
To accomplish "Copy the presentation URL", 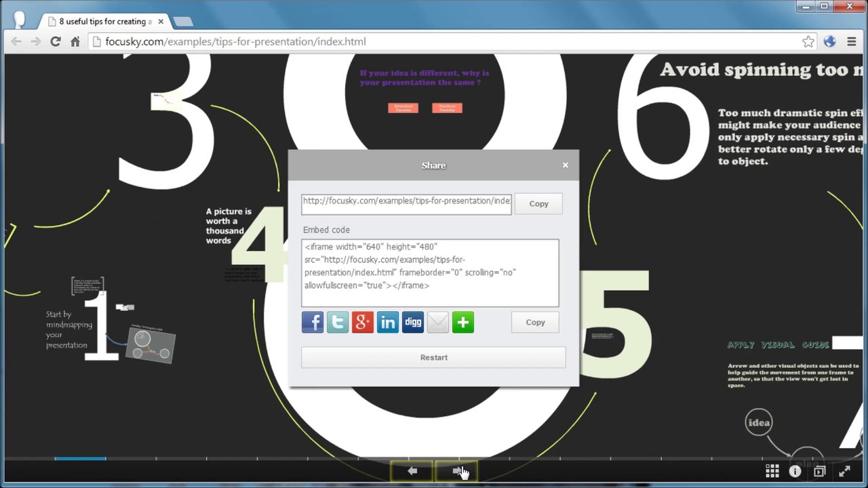I will click(x=538, y=203).
